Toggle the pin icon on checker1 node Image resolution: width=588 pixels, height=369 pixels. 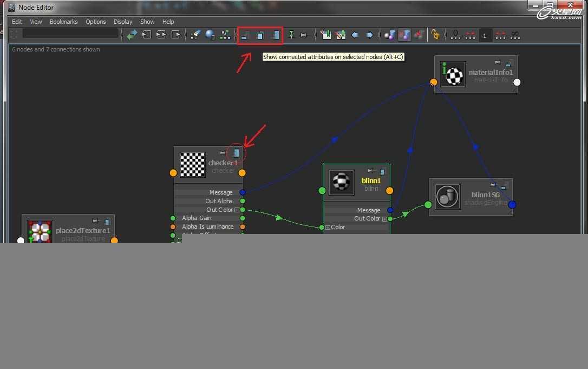[223, 153]
